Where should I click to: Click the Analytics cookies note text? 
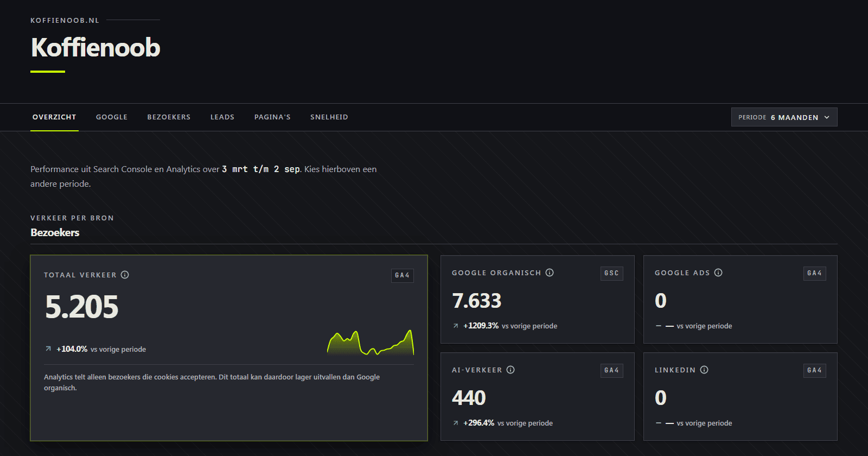tap(212, 382)
